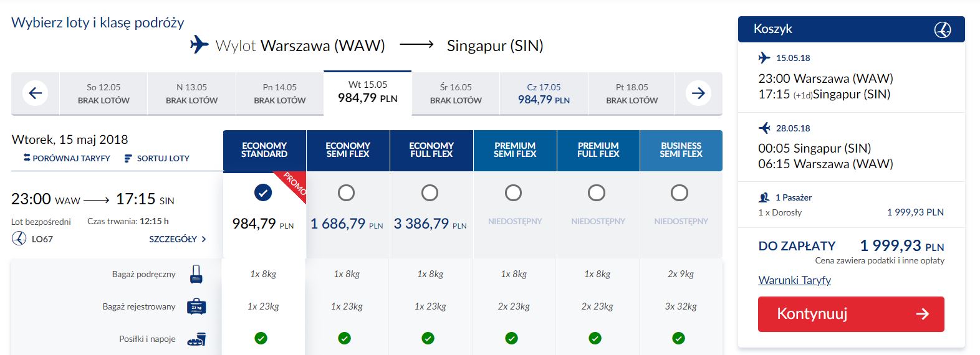Select the Economy Full Flex fare radio

tap(430, 193)
